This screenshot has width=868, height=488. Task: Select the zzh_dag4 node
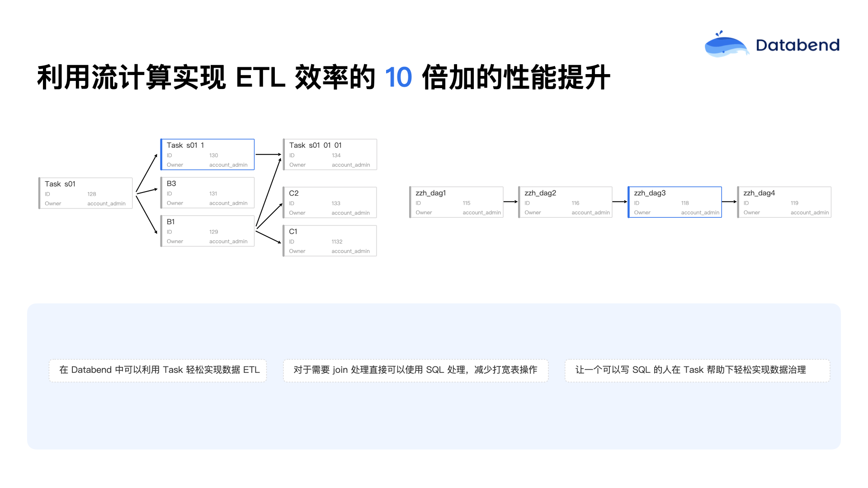point(784,202)
